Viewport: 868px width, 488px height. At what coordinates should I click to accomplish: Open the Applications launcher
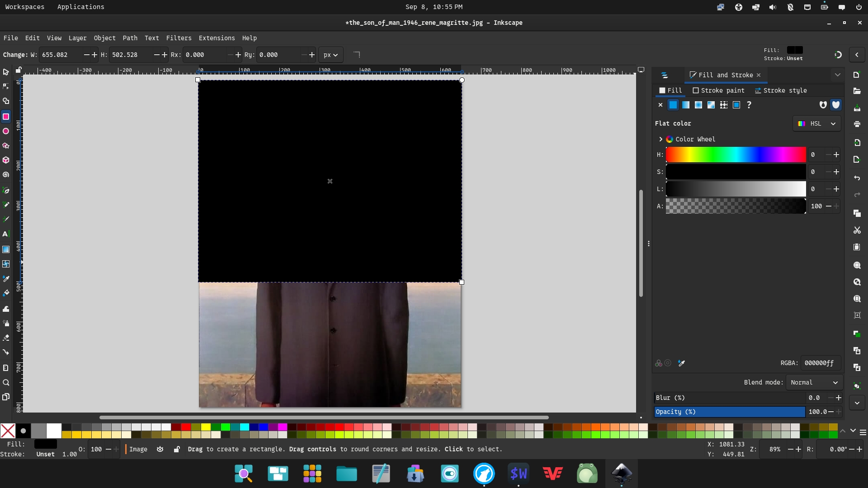coord(80,7)
